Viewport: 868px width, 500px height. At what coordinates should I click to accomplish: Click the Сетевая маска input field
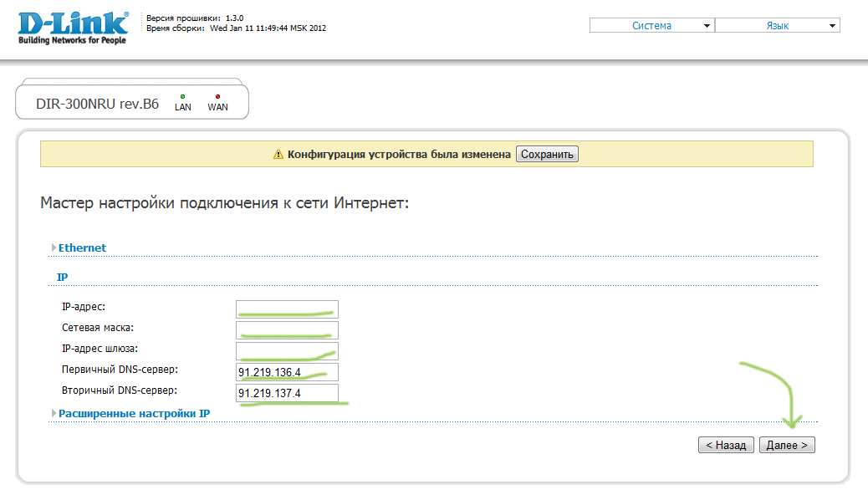tap(287, 329)
